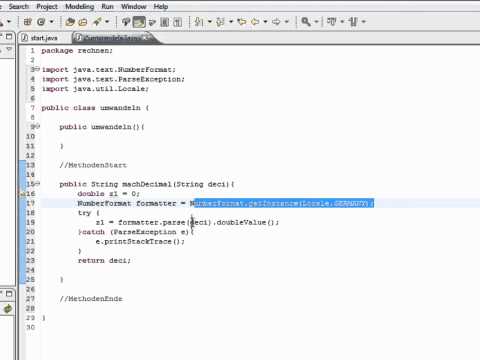The height and width of the screenshot is (360, 480).
Task: Click the Next Annotation down-arrow icon
Action: point(199,22)
